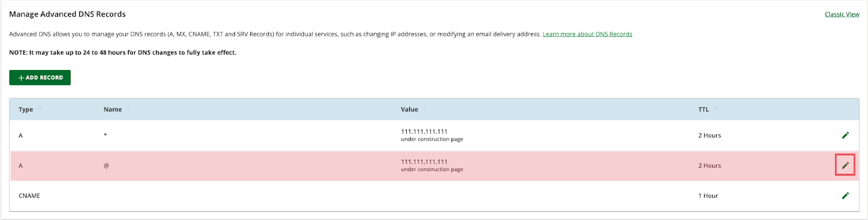
Task: Open the Classic View link
Action: (842, 14)
